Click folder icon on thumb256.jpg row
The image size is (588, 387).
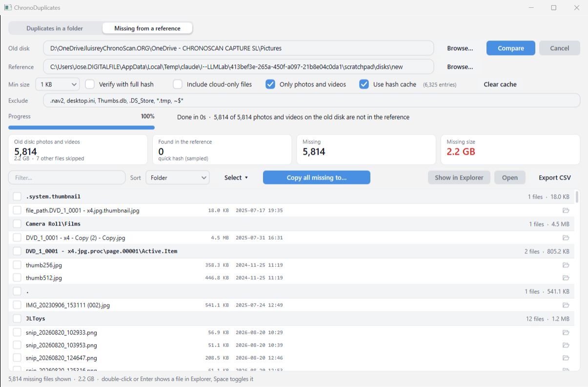[566, 265]
